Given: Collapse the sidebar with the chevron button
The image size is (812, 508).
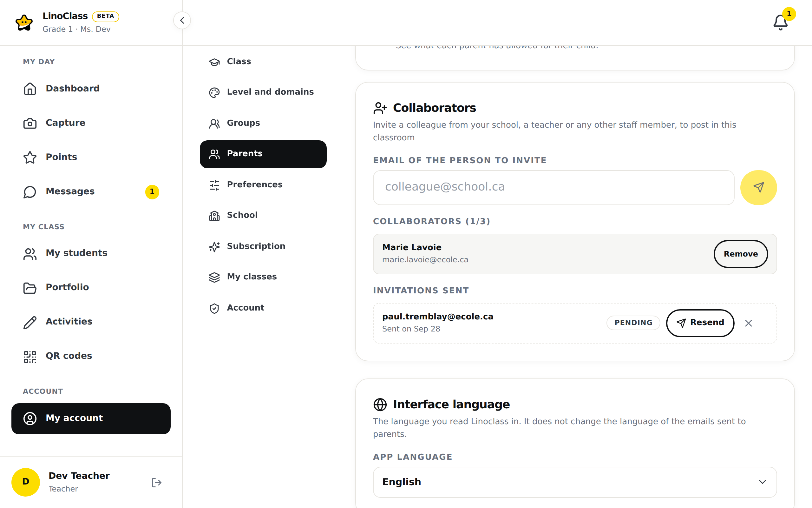Looking at the screenshot, I should coord(182,21).
